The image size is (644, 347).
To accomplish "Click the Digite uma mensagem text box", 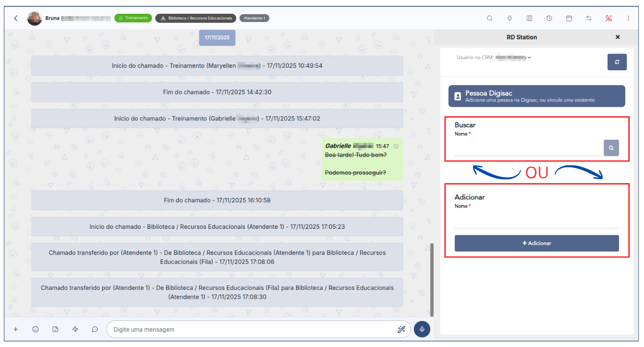I will (x=251, y=329).
